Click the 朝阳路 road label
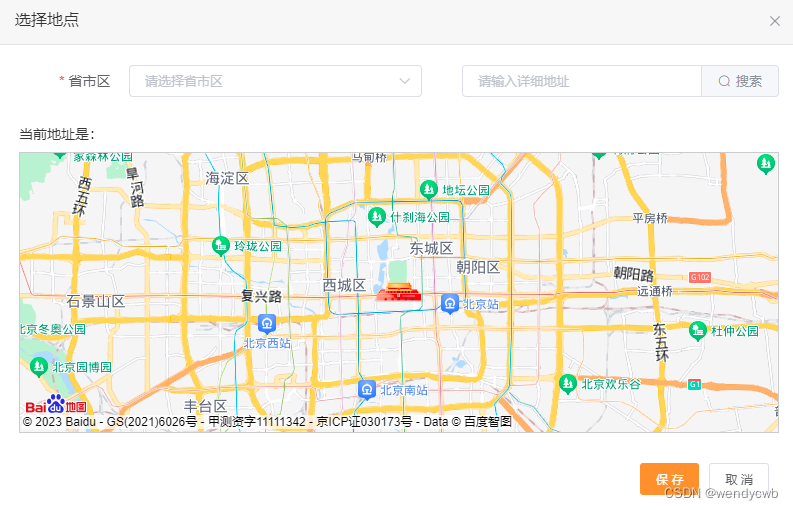Viewport: 793px width, 510px height. click(x=634, y=274)
